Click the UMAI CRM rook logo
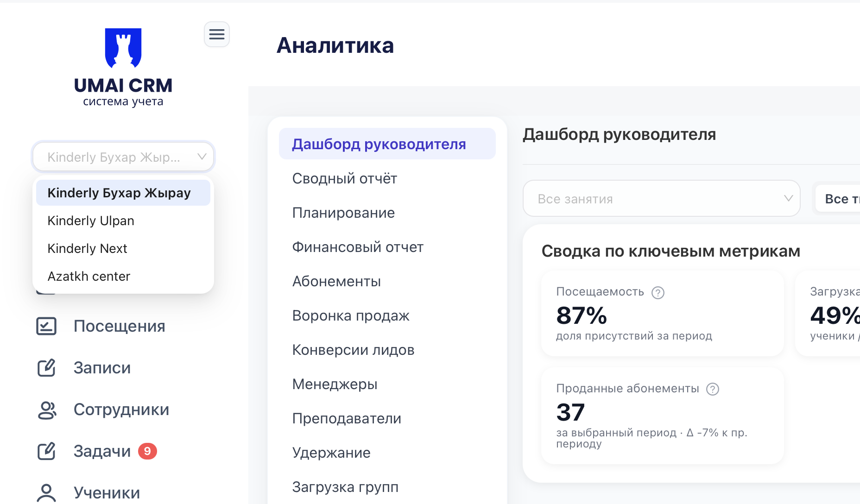The width and height of the screenshot is (860, 504). [123, 48]
